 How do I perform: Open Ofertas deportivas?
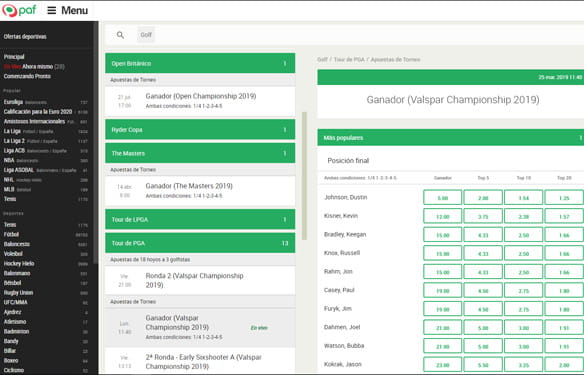25,36
